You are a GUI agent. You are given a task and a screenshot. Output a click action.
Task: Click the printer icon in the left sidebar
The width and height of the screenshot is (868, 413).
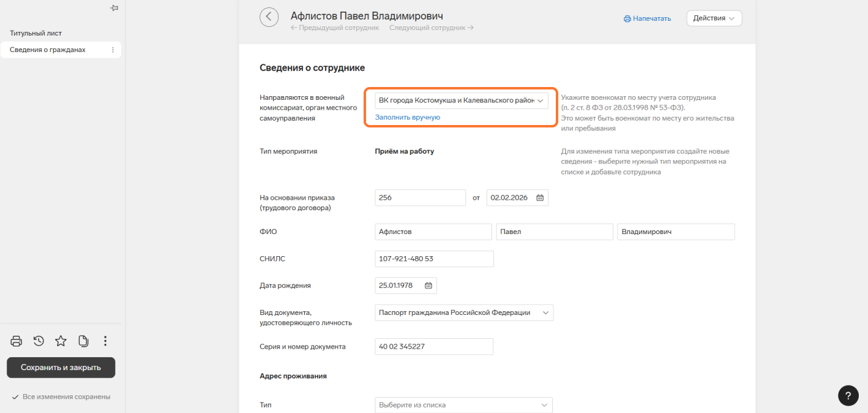point(17,341)
